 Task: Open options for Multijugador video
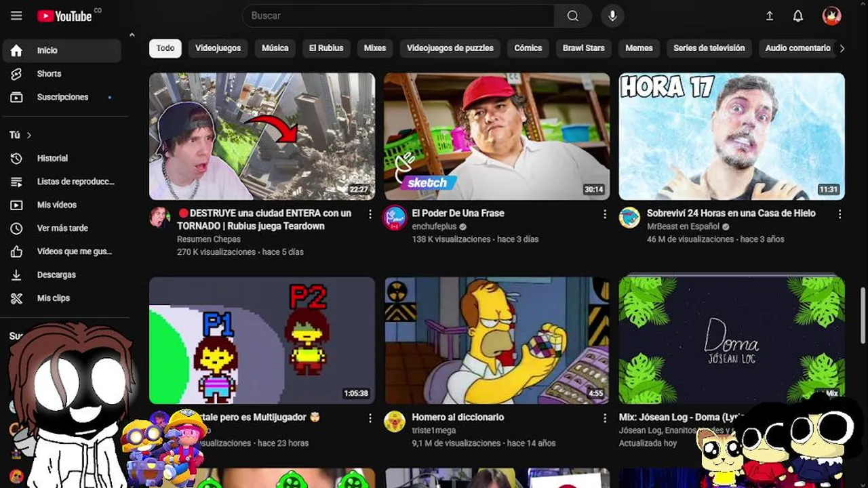pos(370,418)
